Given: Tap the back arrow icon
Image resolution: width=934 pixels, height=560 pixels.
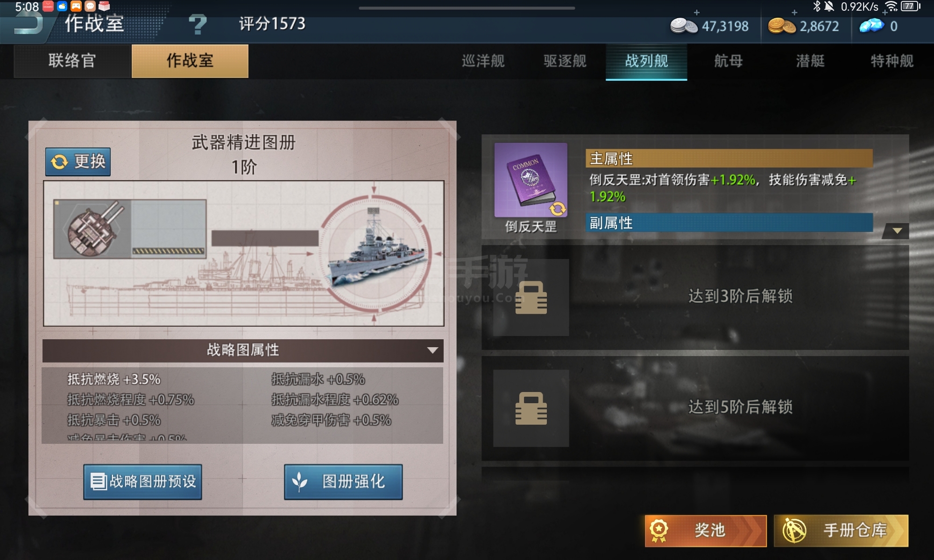Looking at the screenshot, I should 29,24.
